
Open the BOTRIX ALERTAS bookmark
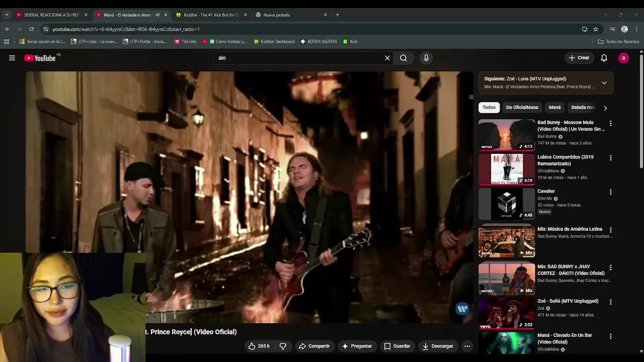point(318,41)
